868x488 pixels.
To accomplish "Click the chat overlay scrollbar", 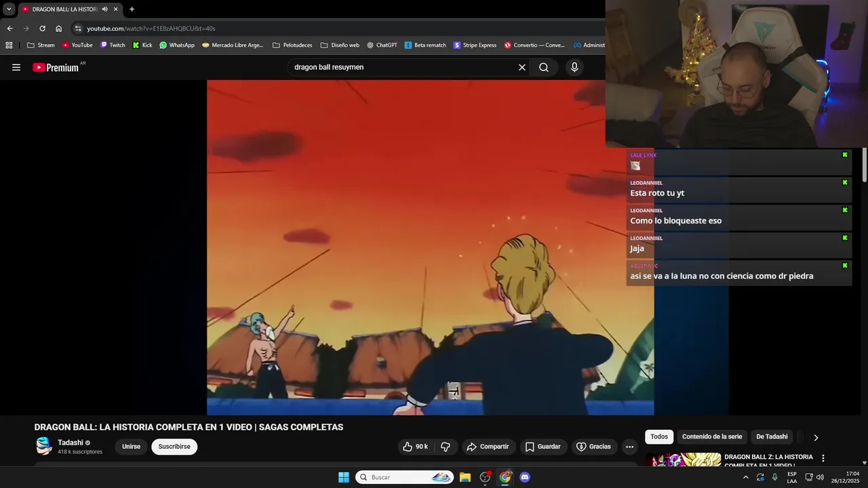I will 865,165.
